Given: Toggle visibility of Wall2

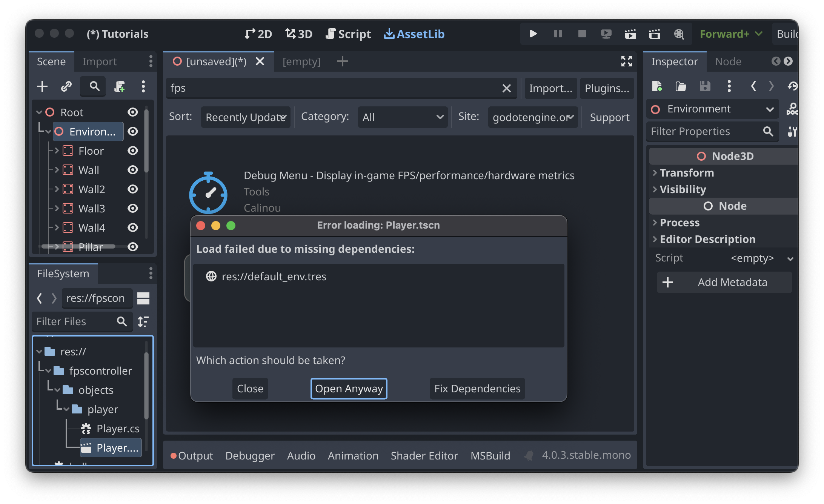Looking at the screenshot, I should (133, 189).
